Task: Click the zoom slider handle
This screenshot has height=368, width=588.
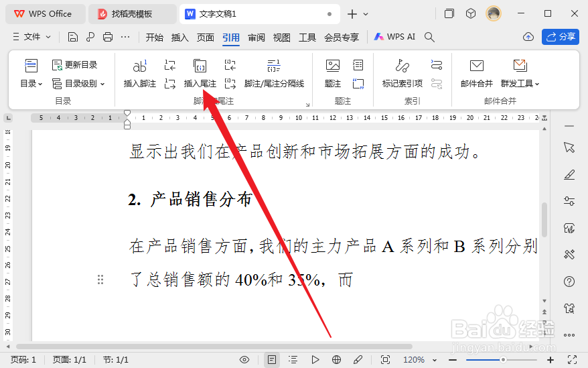Action: [503, 360]
